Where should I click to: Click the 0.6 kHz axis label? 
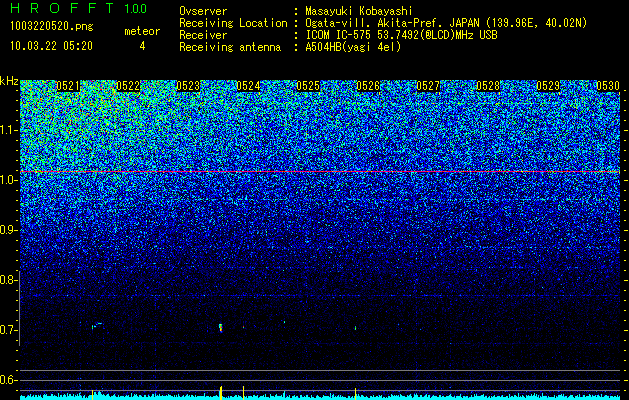click(8, 380)
